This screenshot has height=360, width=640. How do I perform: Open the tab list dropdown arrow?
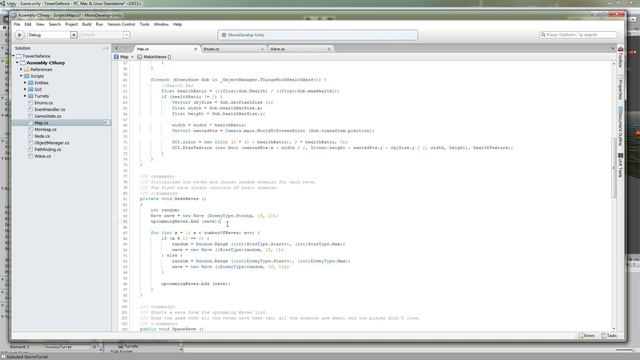pos(613,49)
